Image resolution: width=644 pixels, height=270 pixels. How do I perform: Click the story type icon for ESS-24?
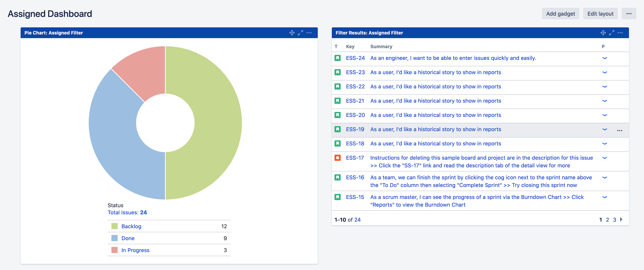pos(338,58)
